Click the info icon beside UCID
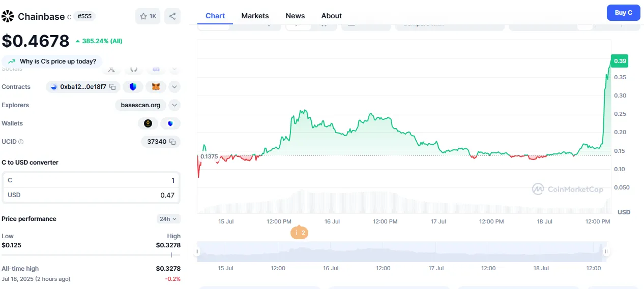The image size is (644, 289). [x=21, y=142]
